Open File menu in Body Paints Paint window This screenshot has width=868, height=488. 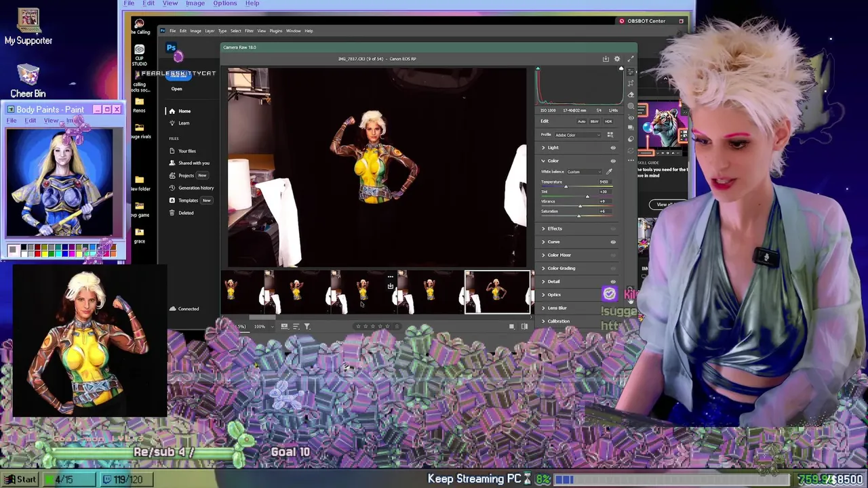(12, 121)
